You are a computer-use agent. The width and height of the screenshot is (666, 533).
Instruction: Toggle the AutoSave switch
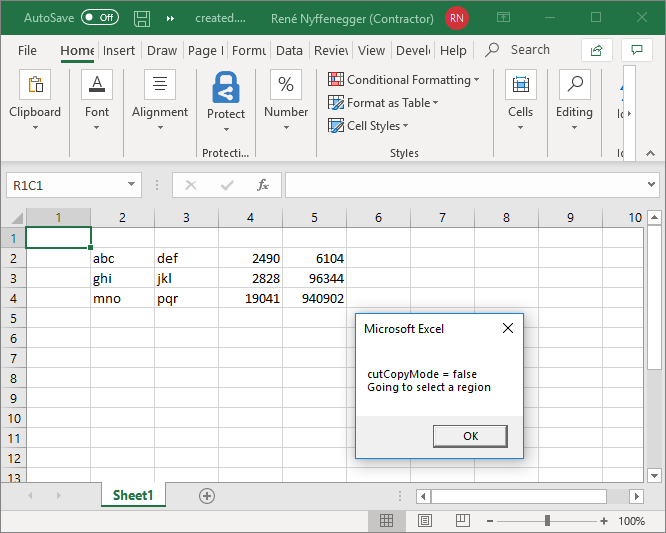[99, 18]
